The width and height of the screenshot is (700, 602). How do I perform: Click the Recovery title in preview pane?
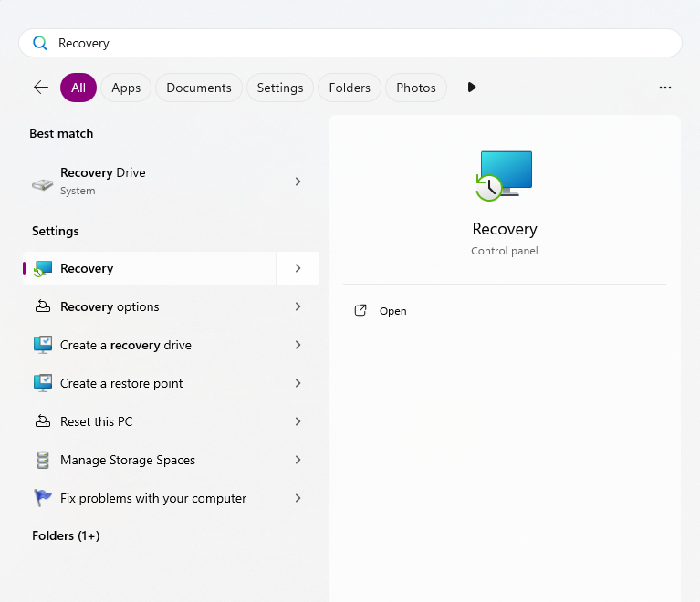(x=505, y=229)
